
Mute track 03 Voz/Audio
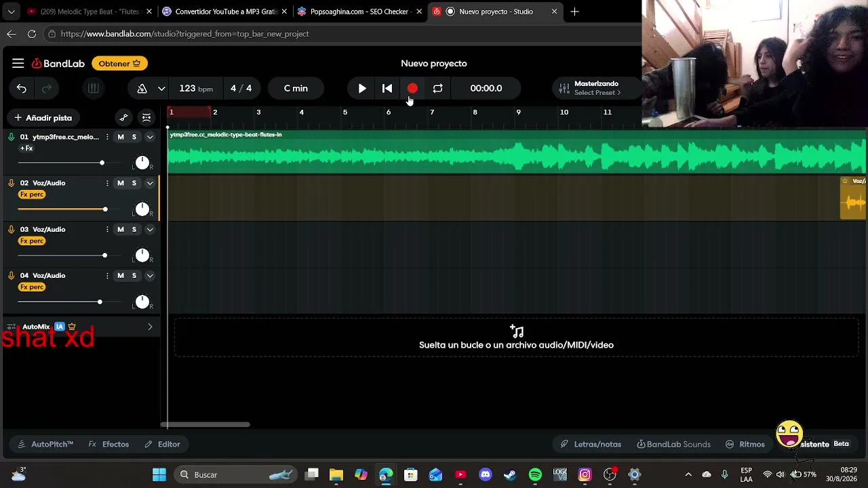[x=121, y=229]
